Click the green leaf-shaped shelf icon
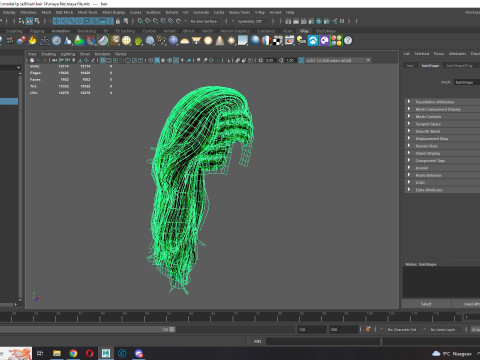 click(x=138, y=41)
